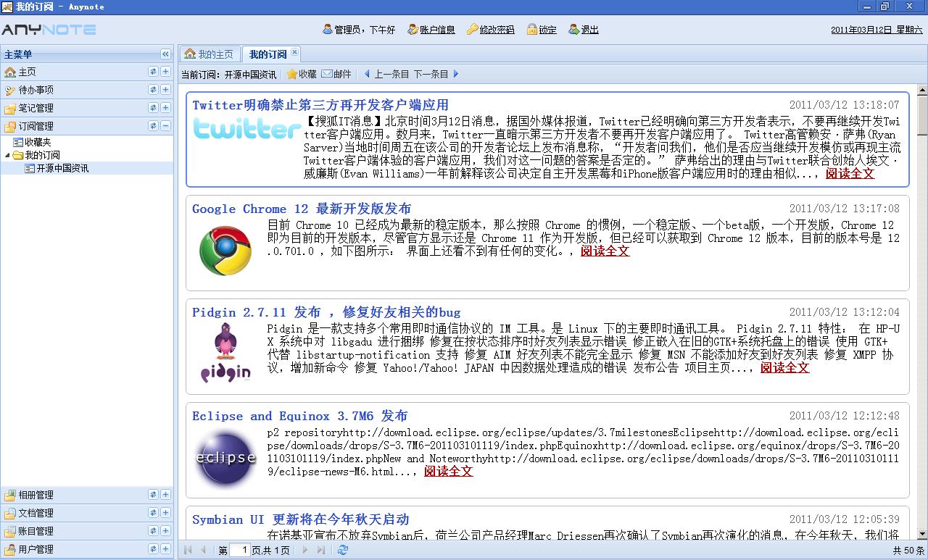Expand the 主页 accordion panel
The width and height of the screenshot is (928, 560).
165,72
